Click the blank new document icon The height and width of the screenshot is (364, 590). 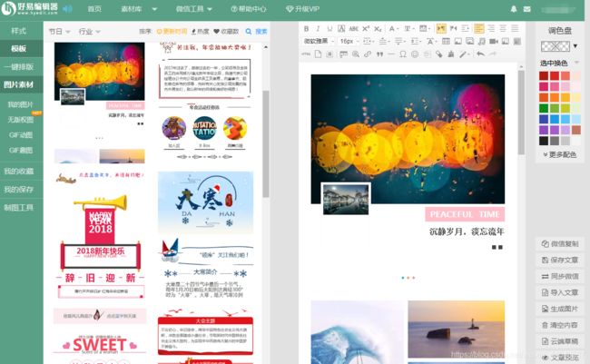(318, 54)
